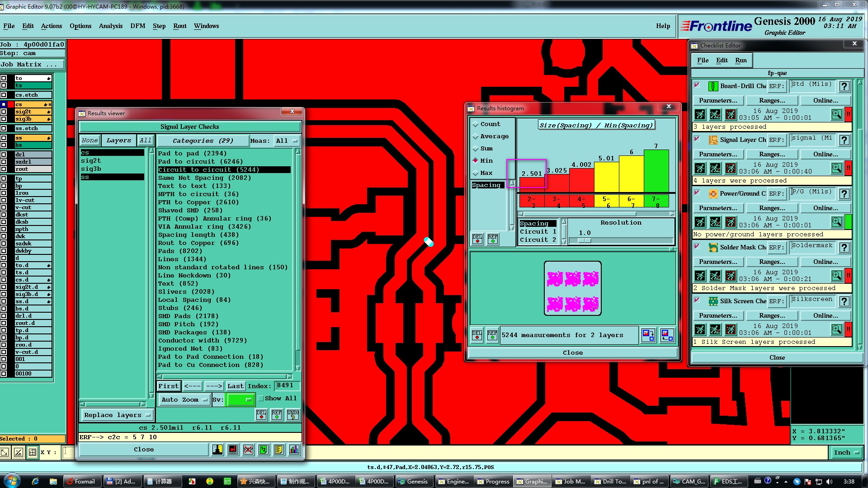Adjust the Resolution slider in histogram
This screenshot has width=868, height=488.
(x=584, y=240)
